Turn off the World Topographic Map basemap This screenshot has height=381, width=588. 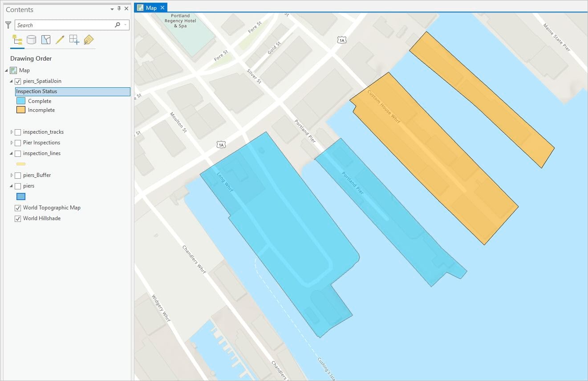(18, 208)
